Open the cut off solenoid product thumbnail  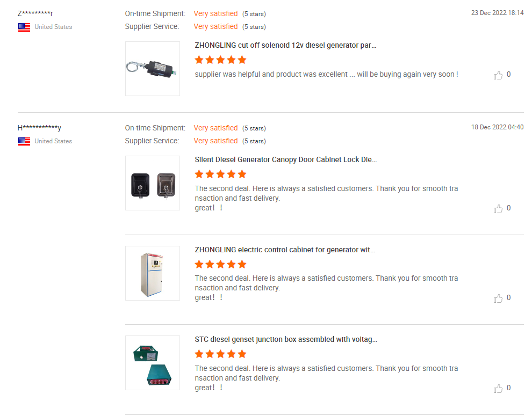coord(153,69)
